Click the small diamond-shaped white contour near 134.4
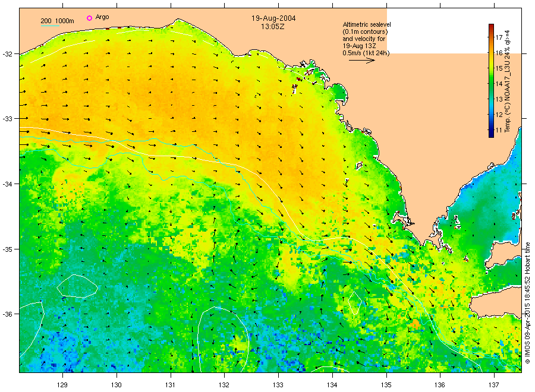535x392 pixels. pyautogui.click(x=355, y=302)
